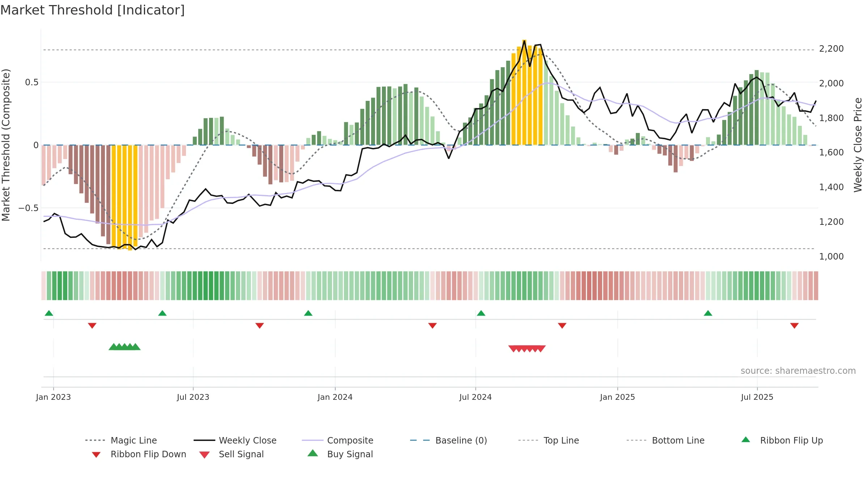Click the Weekly Close Price axis title
Screen dimensions: 868x488
point(858,145)
